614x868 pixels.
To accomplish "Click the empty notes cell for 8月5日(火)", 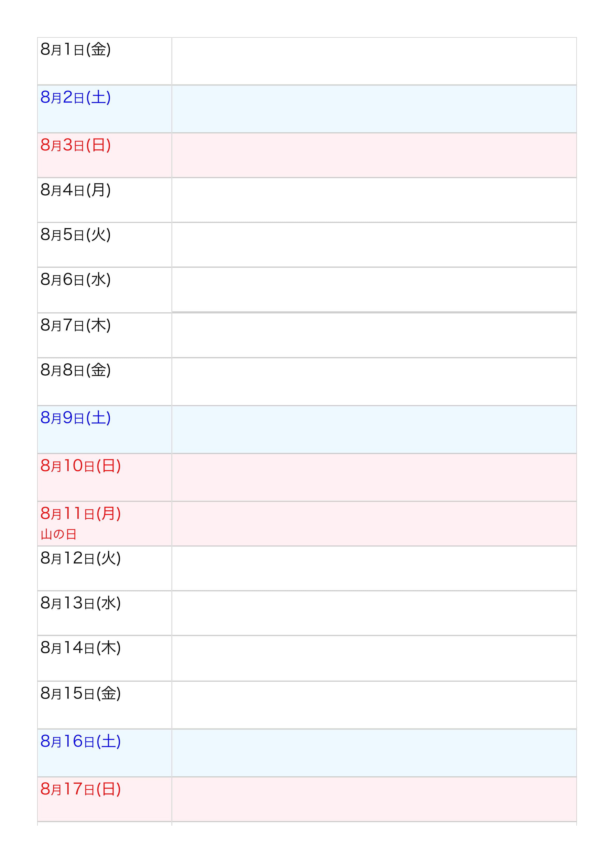I will pos(374,245).
